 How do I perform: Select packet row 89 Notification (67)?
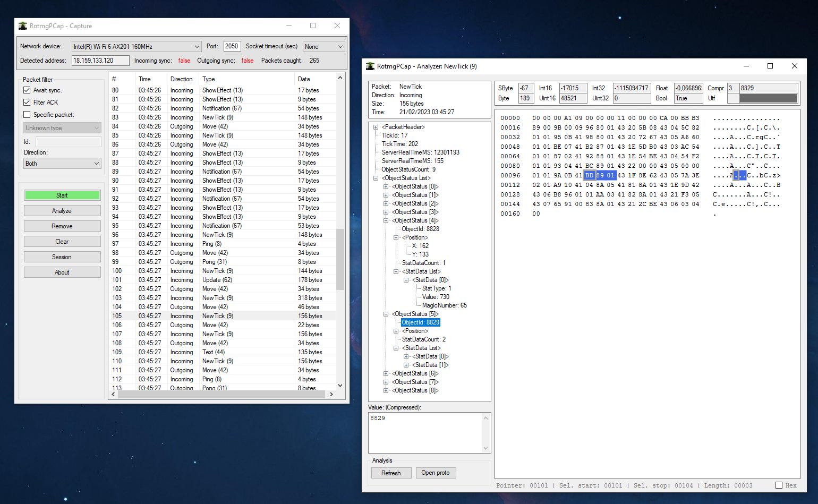[x=222, y=172]
